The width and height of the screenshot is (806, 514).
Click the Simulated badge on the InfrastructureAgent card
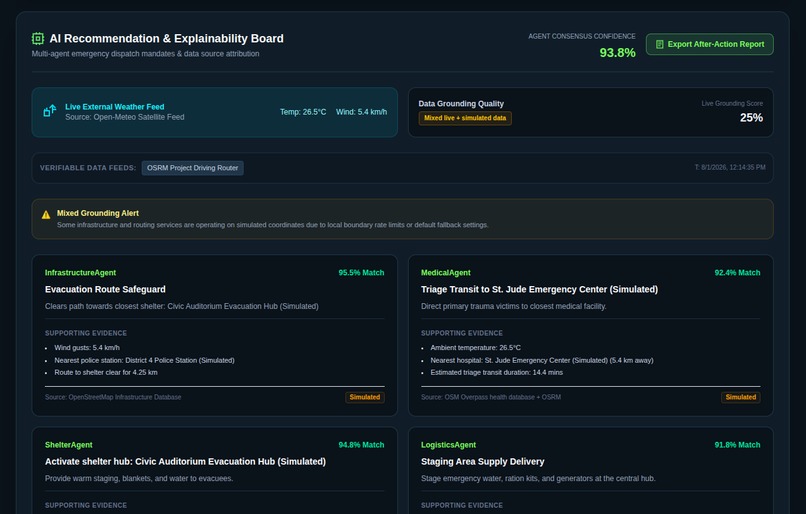[364, 397]
